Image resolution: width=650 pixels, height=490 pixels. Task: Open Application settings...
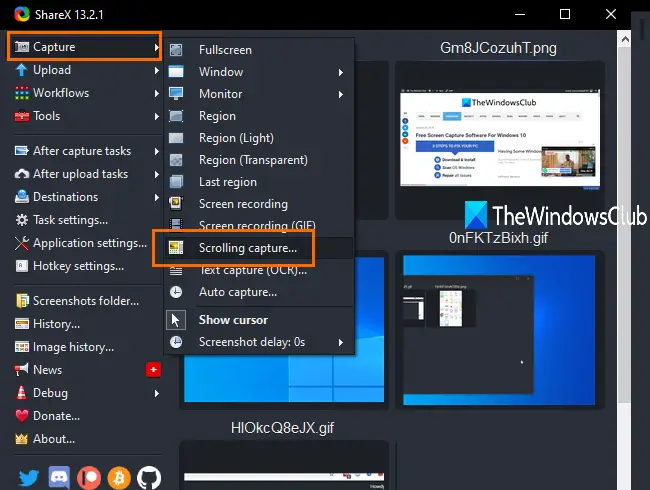[87, 243]
